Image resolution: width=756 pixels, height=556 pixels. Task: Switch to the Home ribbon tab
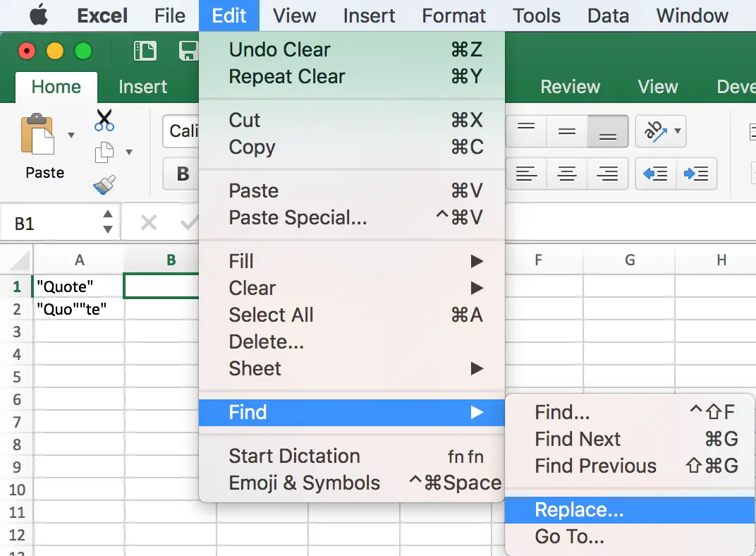pos(56,87)
